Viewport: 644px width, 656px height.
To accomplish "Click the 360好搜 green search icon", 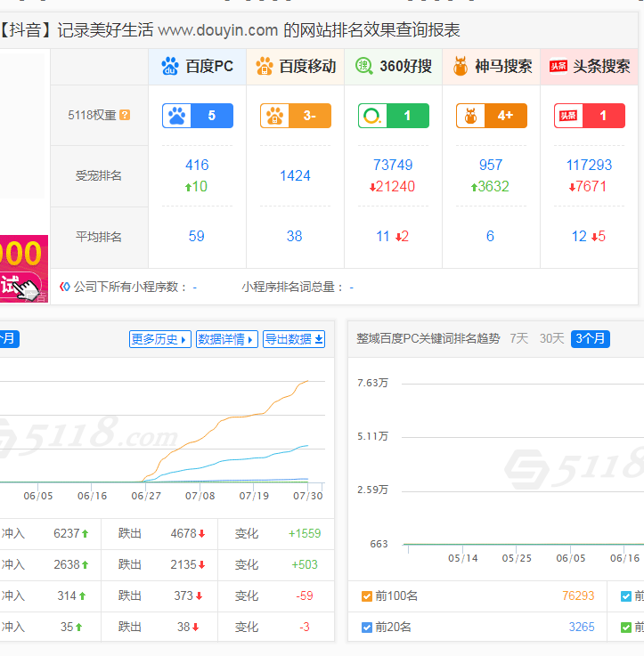I will (x=364, y=66).
